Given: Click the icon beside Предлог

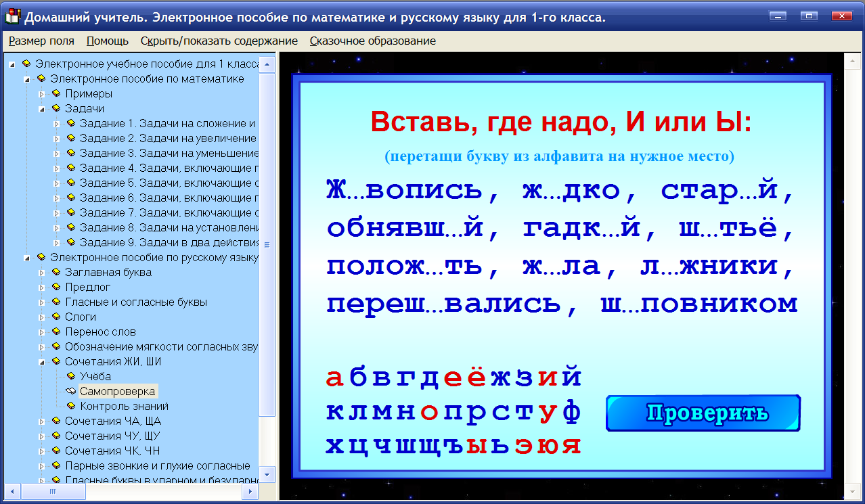Looking at the screenshot, I should pos(56,287).
